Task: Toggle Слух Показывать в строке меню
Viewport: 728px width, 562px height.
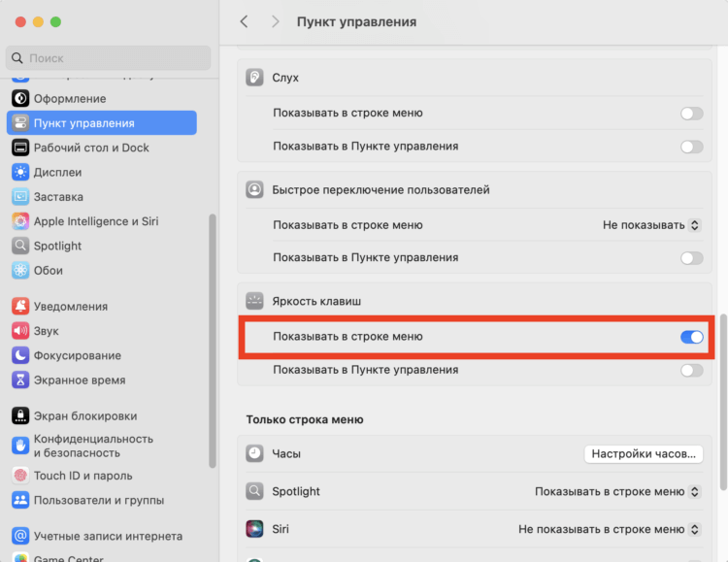Action: click(692, 114)
